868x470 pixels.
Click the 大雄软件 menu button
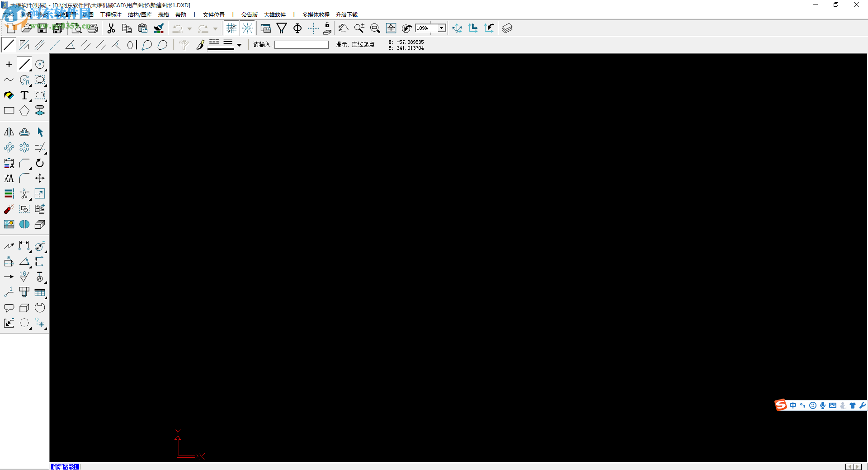[275, 15]
